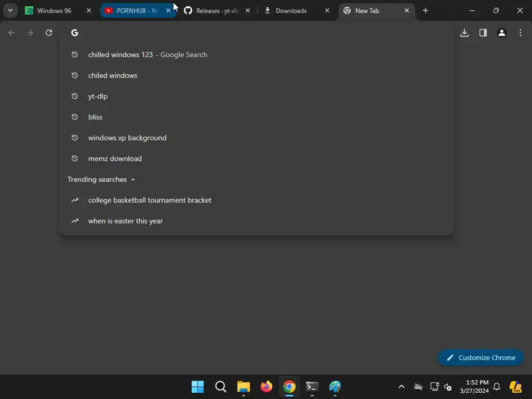Click trending icon beside easter suggestion

pyautogui.click(x=75, y=221)
